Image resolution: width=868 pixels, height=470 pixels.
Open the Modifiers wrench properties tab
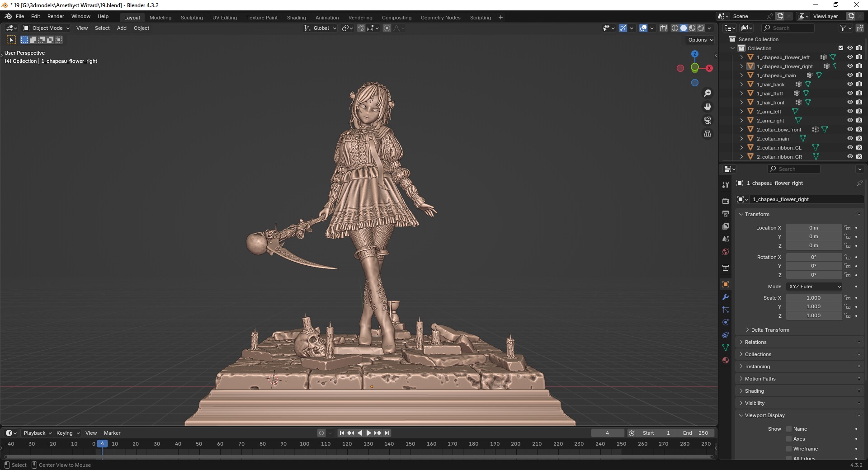pos(726,297)
